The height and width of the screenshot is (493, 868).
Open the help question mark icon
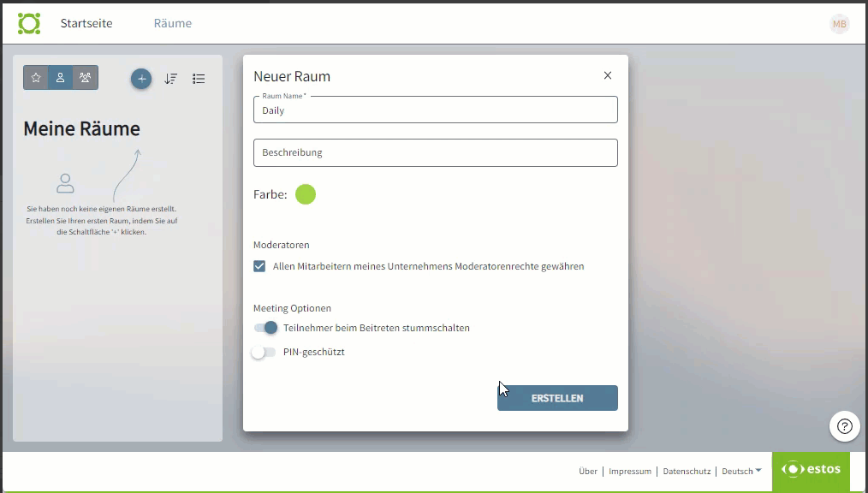coord(844,426)
